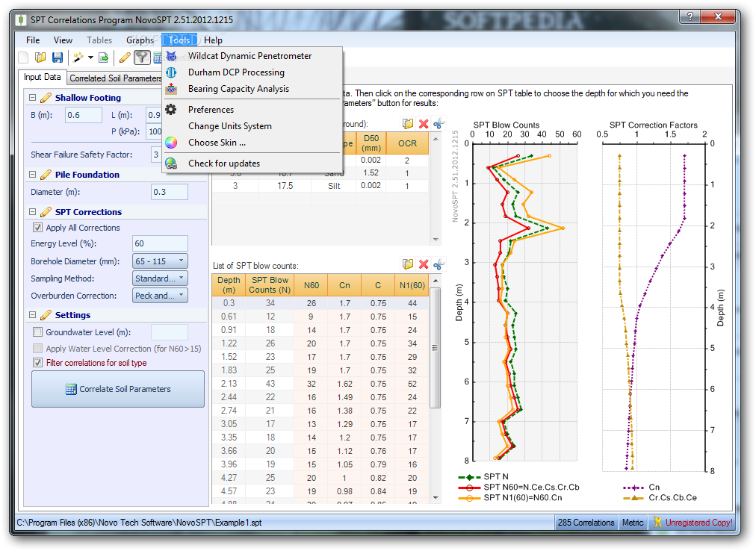Click scroll up arrow of soil layers table
The height and width of the screenshot is (551, 756).
(x=436, y=140)
